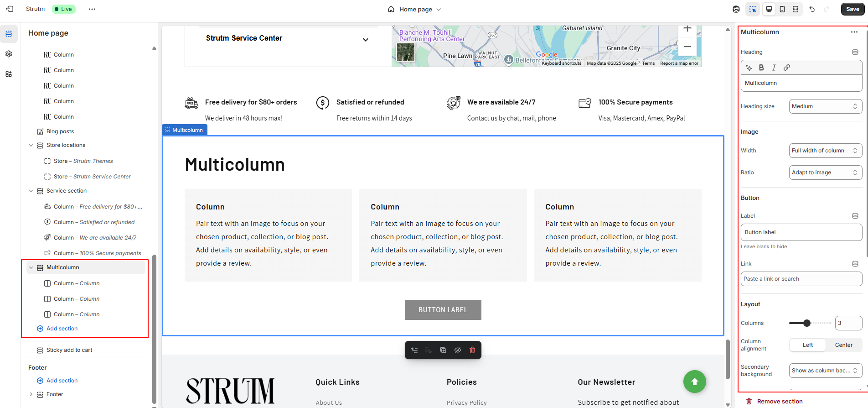Open the Heading size dropdown
The width and height of the screenshot is (868, 408).
tap(826, 106)
